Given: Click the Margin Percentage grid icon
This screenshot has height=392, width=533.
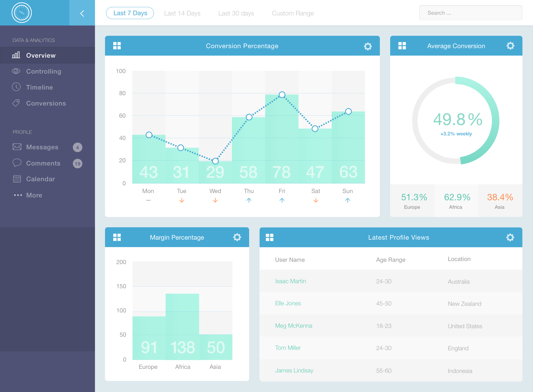Looking at the screenshot, I should 117,237.
